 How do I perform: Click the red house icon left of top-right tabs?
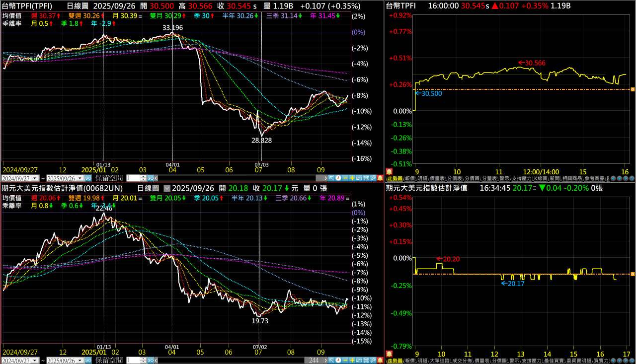(389, 171)
